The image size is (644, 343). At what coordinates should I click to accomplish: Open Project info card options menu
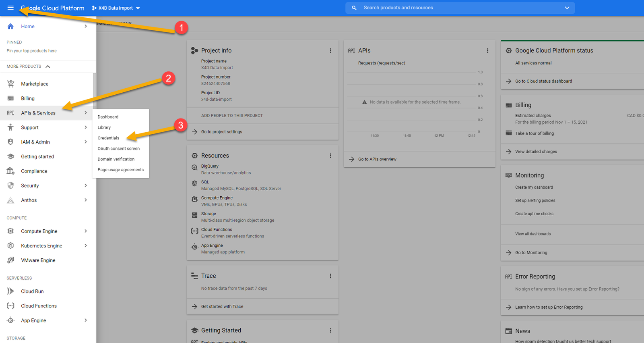pyautogui.click(x=330, y=51)
